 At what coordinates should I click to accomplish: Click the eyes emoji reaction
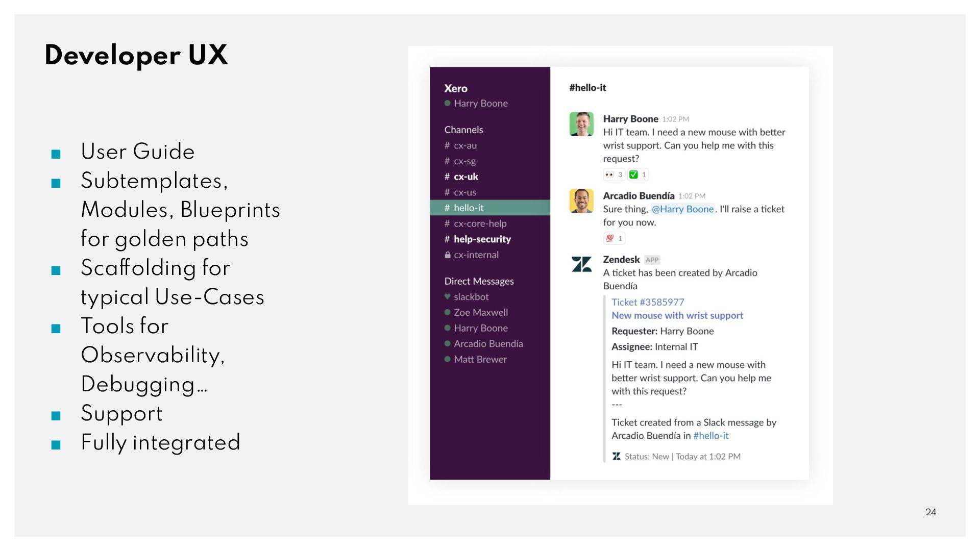[614, 174]
